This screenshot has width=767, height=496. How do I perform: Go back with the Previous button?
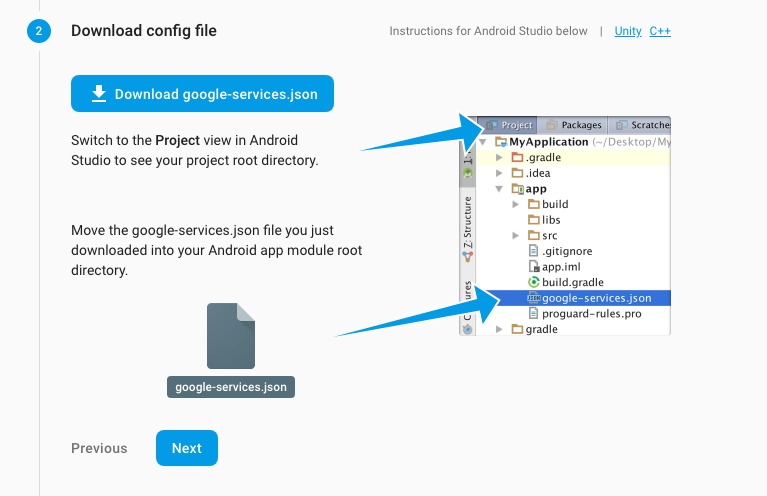point(99,448)
